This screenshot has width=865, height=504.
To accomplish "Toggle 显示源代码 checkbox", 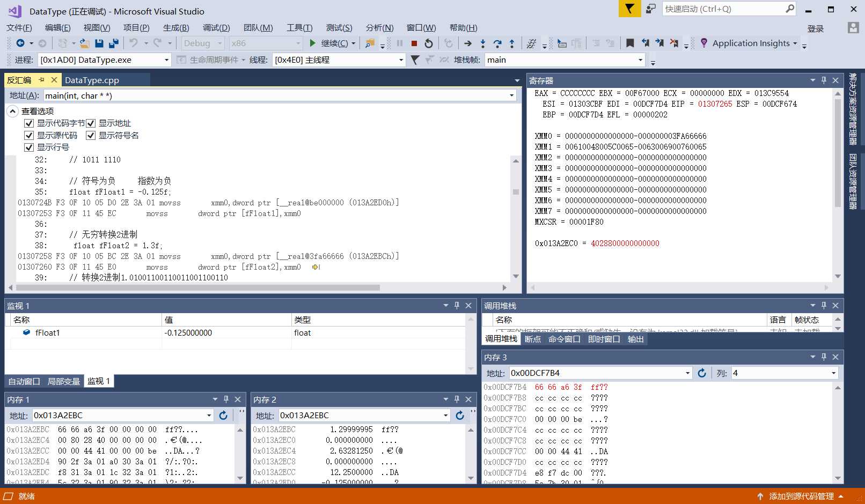I will [29, 136].
